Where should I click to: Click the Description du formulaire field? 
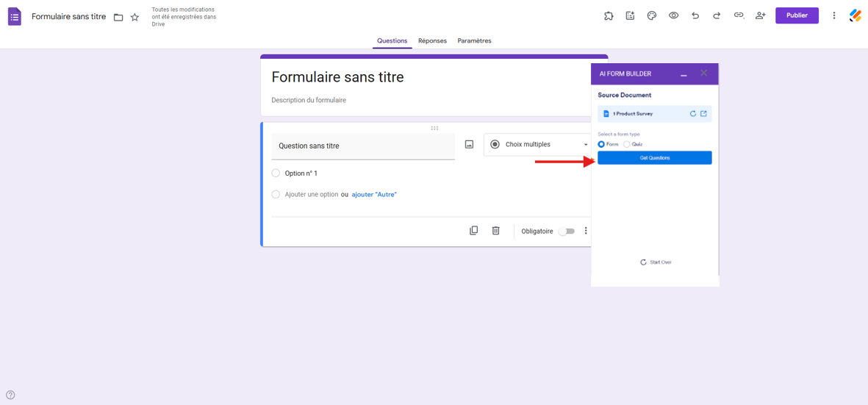[x=309, y=100]
